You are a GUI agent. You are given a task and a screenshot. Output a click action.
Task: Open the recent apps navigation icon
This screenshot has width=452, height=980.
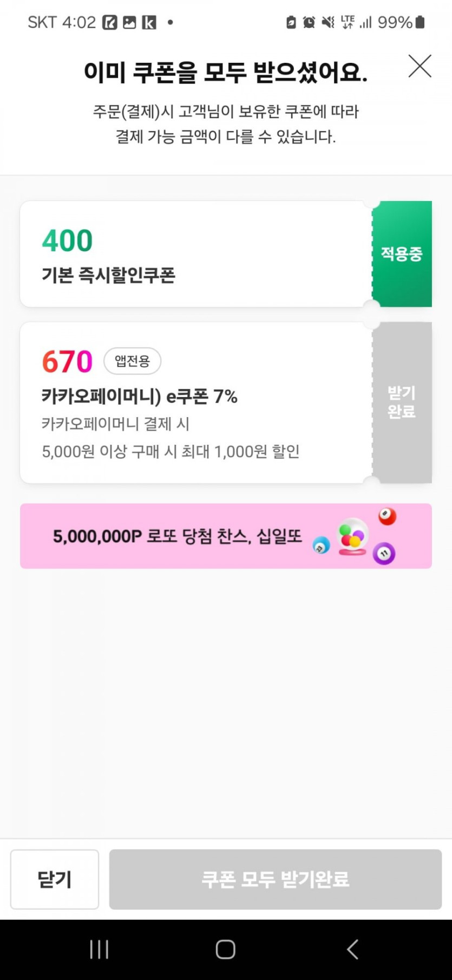click(99, 949)
